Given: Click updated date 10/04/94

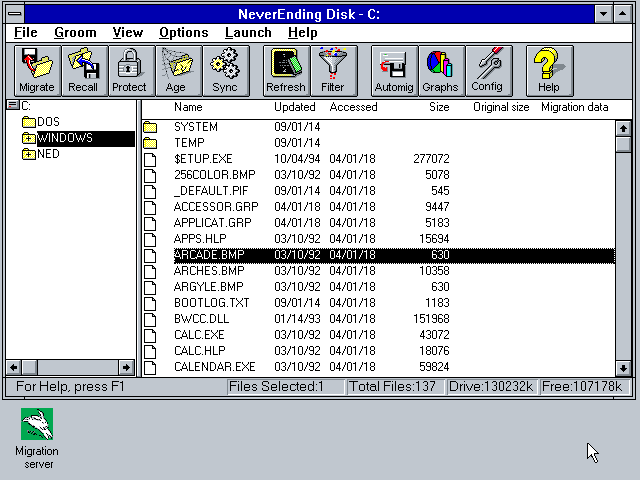Looking at the screenshot, I should coord(297,159).
